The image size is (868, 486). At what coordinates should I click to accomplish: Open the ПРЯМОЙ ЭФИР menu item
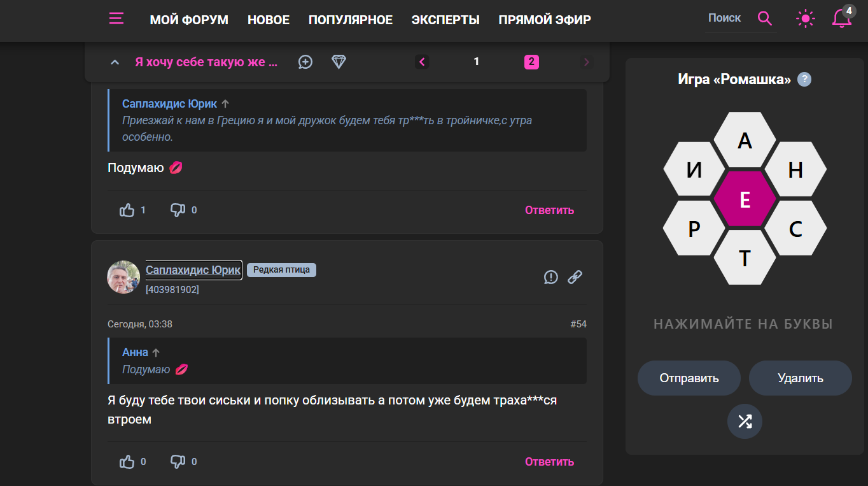tap(545, 20)
